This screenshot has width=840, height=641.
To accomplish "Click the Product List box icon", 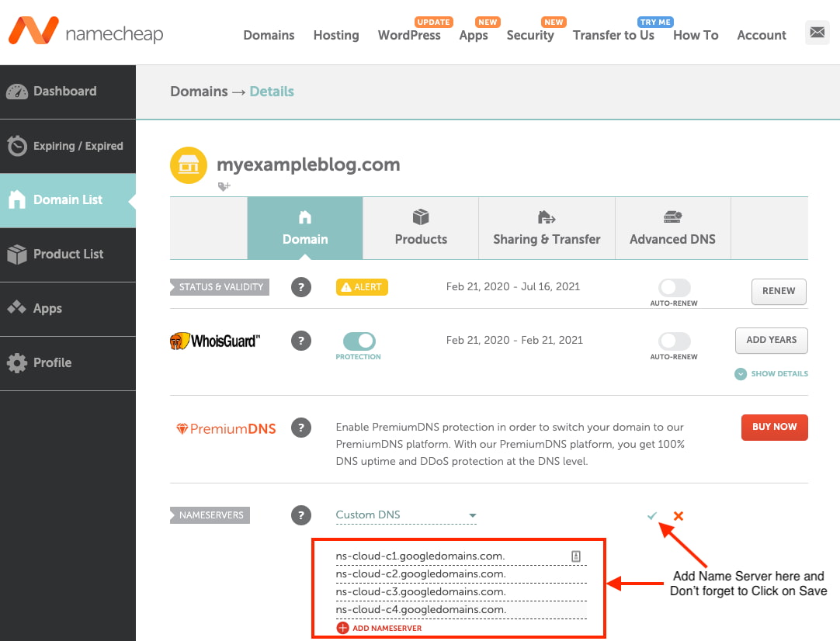I will pos(16,255).
